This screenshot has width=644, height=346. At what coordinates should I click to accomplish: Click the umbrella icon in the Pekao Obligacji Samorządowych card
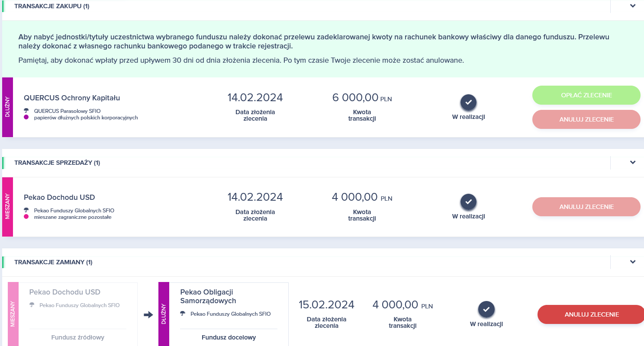[x=183, y=314]
